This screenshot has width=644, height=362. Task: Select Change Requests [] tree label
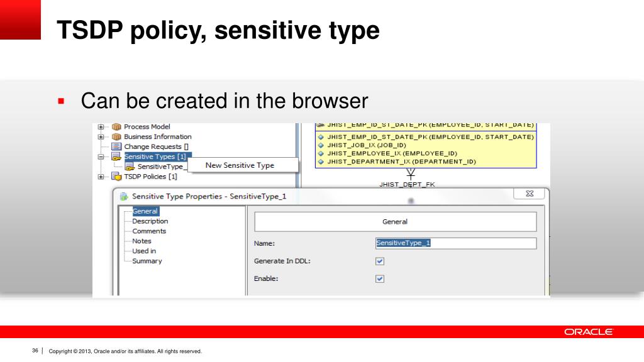click(x=156, y=146)
